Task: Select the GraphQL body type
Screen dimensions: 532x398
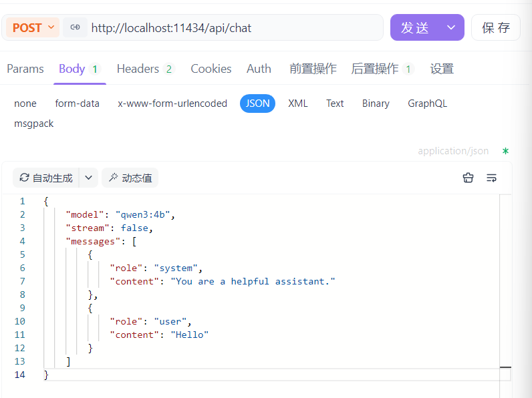Action: pos(427,104)
